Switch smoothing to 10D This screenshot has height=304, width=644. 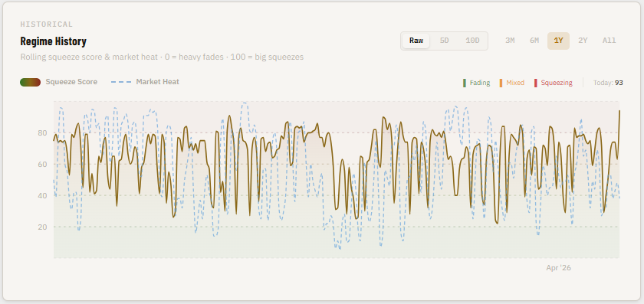[x=472, y=41]
